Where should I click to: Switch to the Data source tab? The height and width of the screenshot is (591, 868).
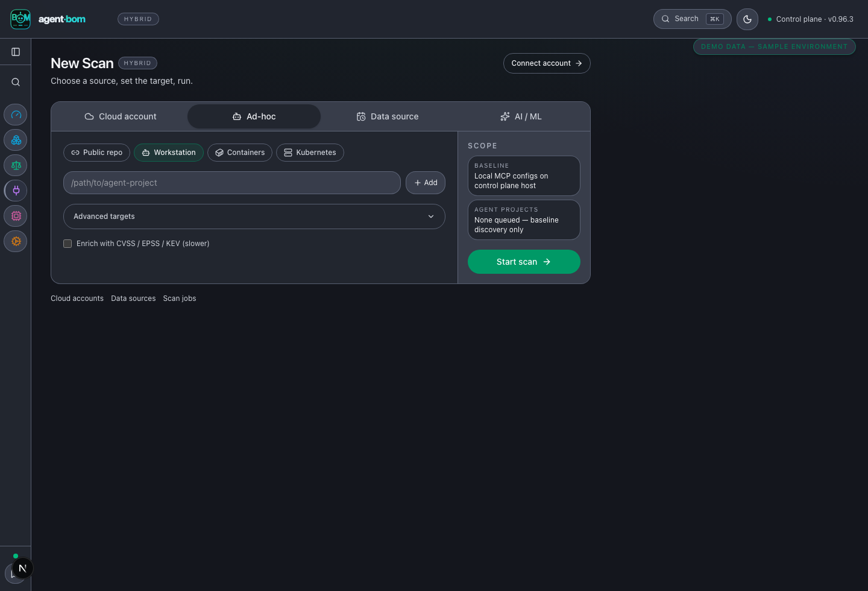click(x=388, y=116)
